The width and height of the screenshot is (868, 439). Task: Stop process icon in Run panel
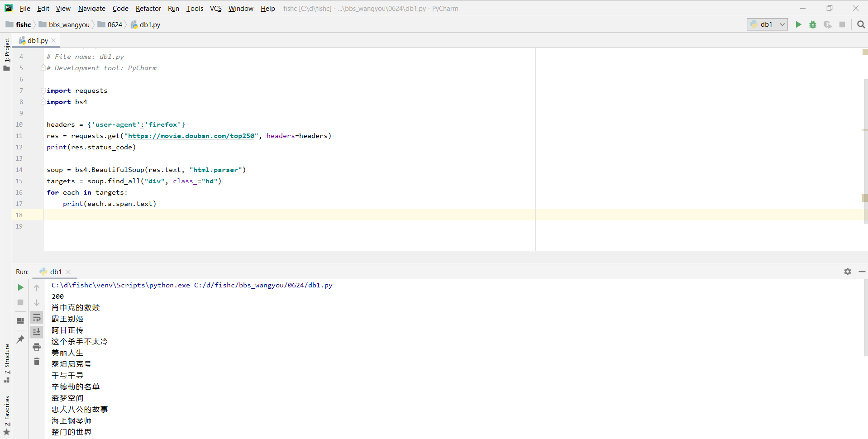point(20,302)
